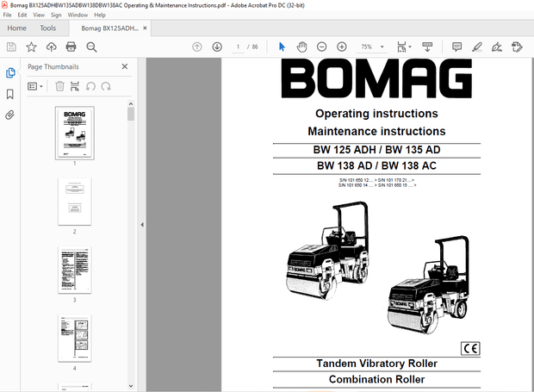Select page 4 thumbnail
Viewport: 534px width, 392px height.
click(75, 339)
